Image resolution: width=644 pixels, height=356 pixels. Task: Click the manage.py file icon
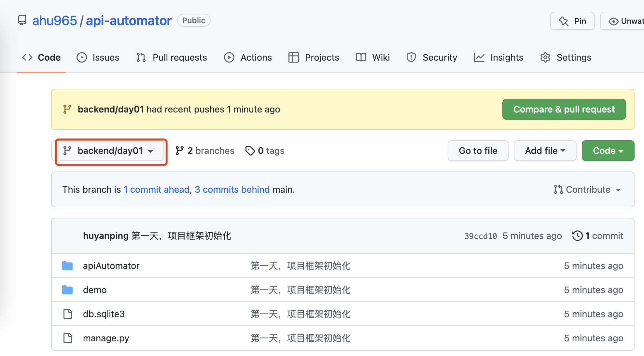tap(68, 338)
